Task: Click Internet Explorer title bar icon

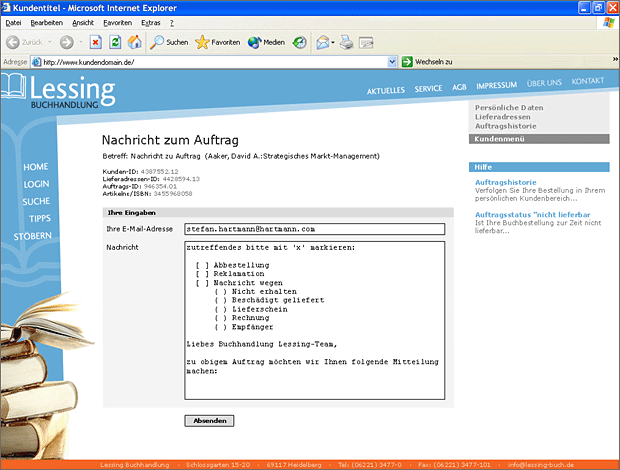Action: pyautogui.click(x=6, y=8)
